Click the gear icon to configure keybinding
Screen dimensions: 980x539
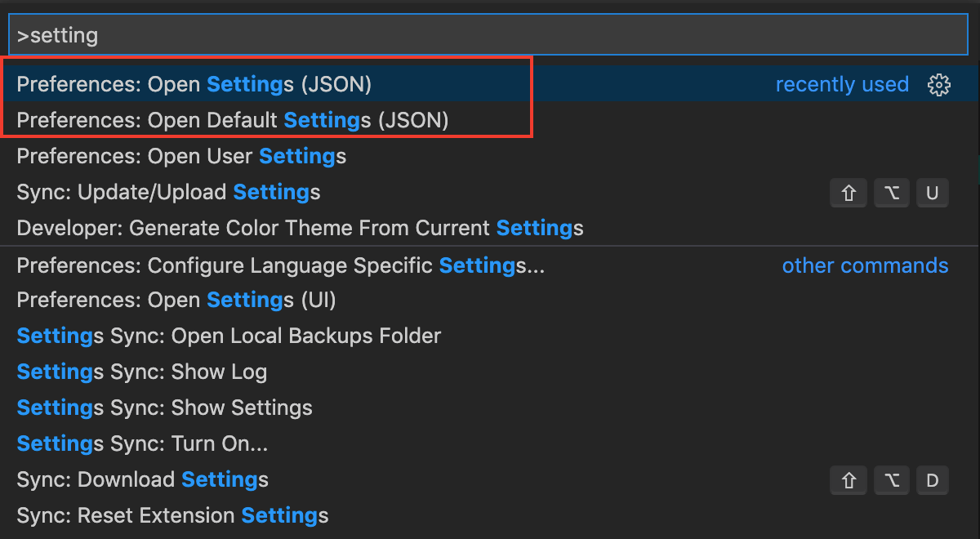[940, 84]
